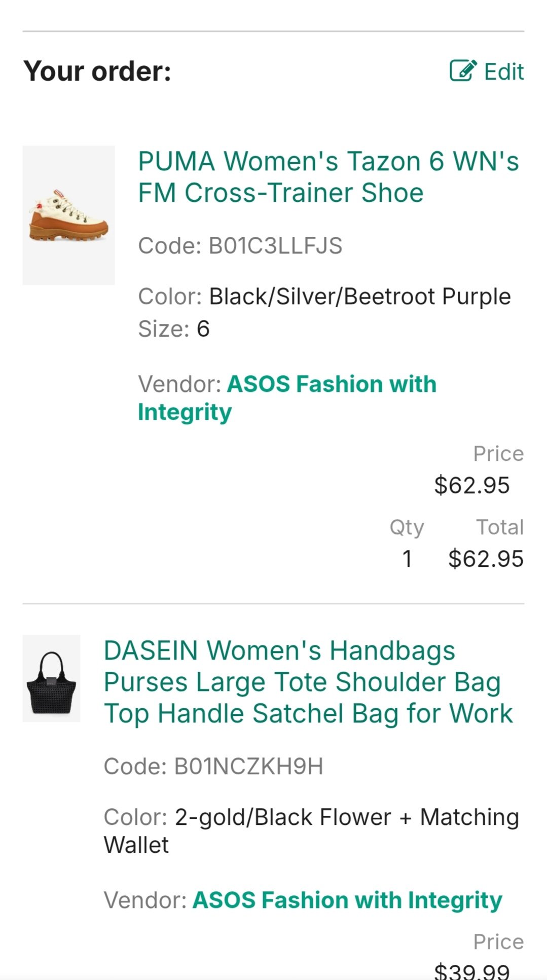Open the PUMA Women's Tazon 6 product link
This screenshot has width=547, height=980.
329,177
